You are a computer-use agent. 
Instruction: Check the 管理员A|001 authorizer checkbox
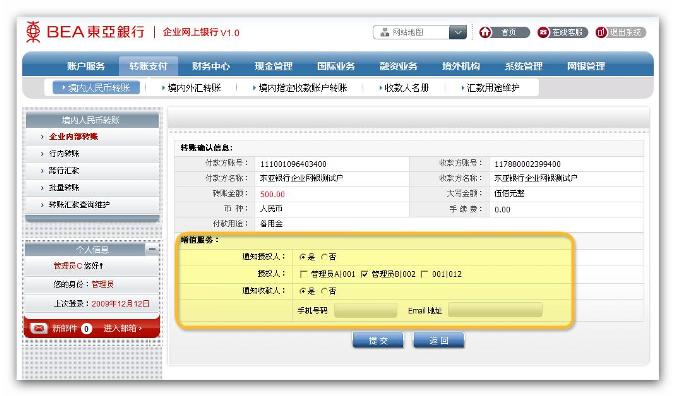(303, 274)
